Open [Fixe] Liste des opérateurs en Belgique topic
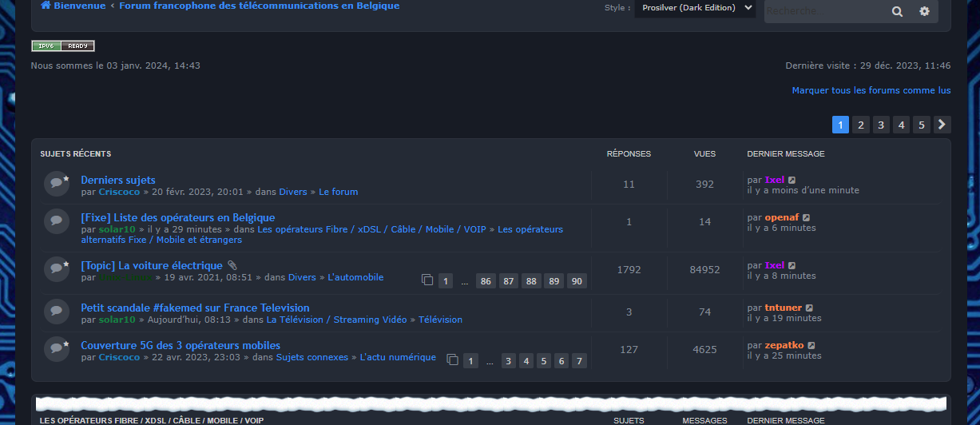The width and height of the screenshot is (980, 425). tap(177, 217)
